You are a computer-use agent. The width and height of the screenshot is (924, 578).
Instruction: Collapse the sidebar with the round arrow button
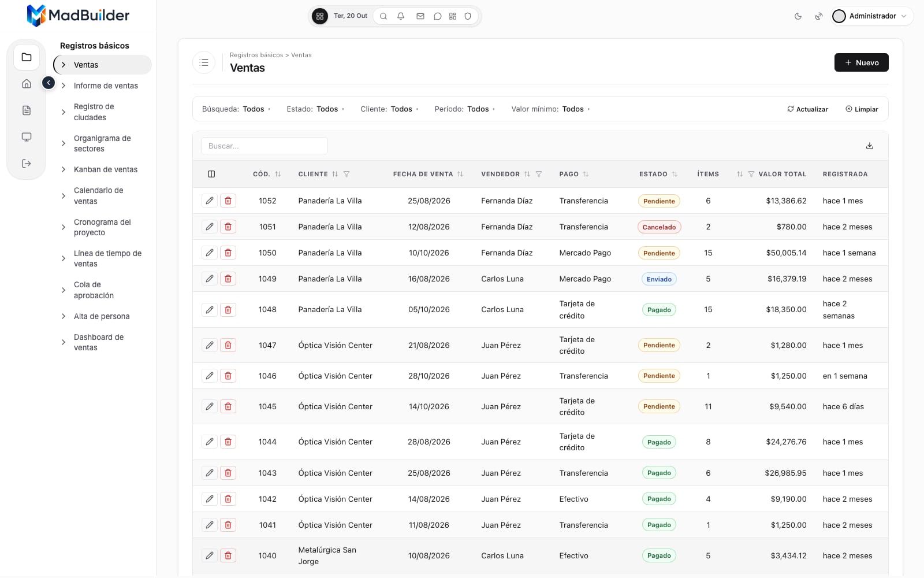[49, 83]
